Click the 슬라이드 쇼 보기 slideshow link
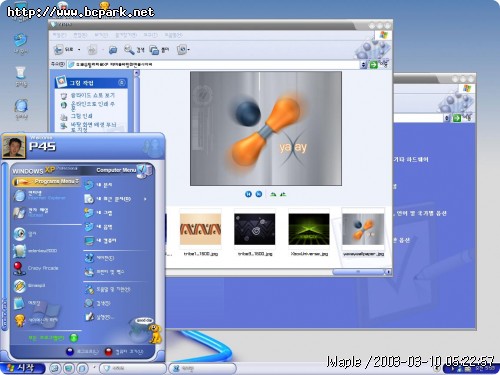 click(x=92, y=95)
